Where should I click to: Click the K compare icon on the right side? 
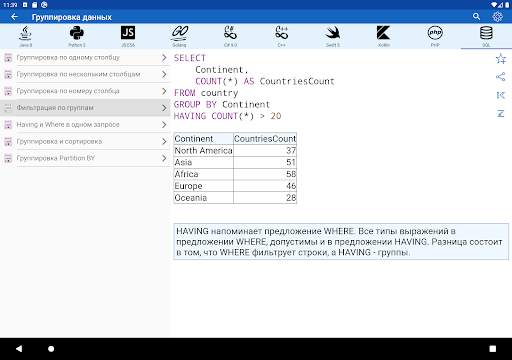coord(501,95)
